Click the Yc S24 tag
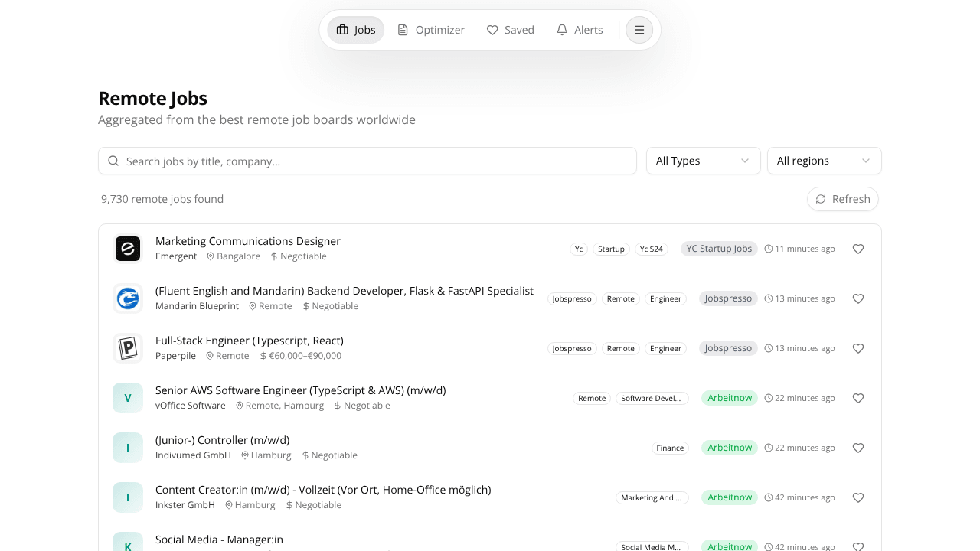 [x=652, y=249]
